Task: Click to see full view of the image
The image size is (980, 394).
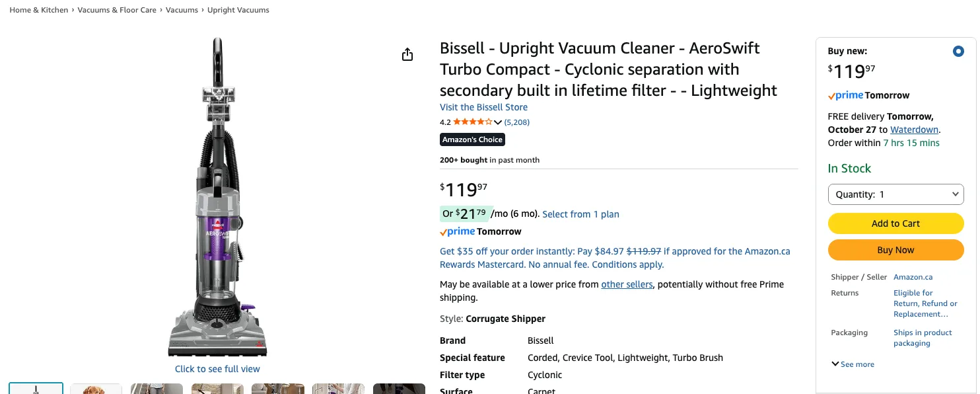Action: (217, 368)
